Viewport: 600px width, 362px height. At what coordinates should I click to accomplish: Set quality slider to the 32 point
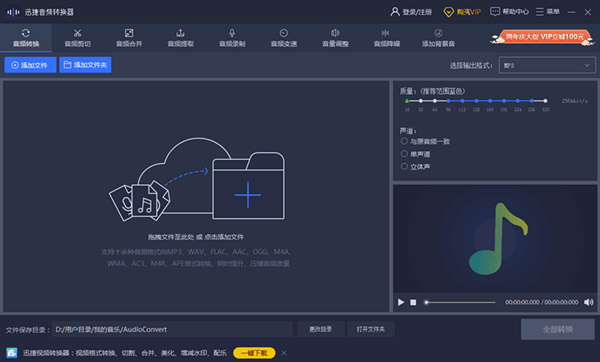421,101
